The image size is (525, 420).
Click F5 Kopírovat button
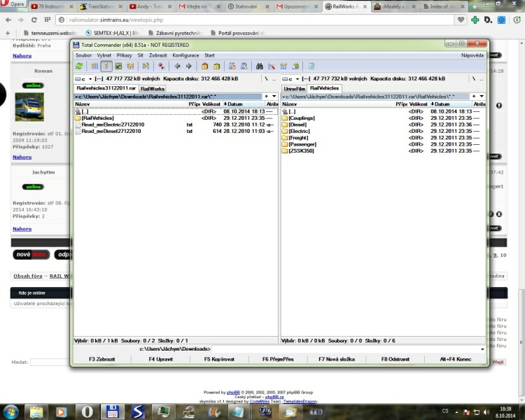tap(219, 359)
